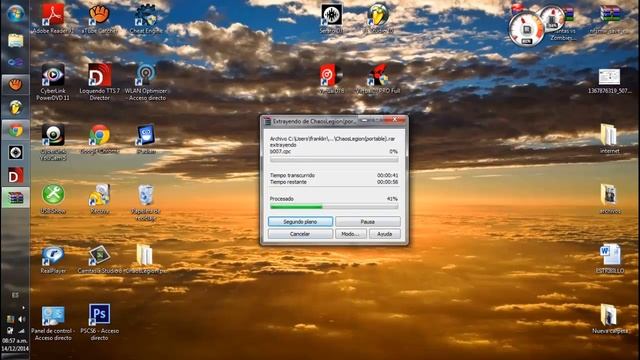Click WinRAR icon in dialog title bar

[267, 121]
